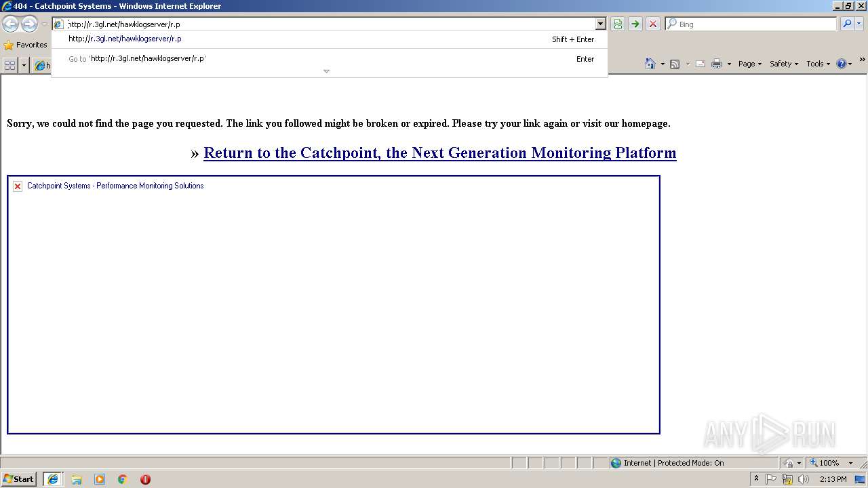Open the Page menu
This screenshot has width=868, height=488.
pos(750,64)
